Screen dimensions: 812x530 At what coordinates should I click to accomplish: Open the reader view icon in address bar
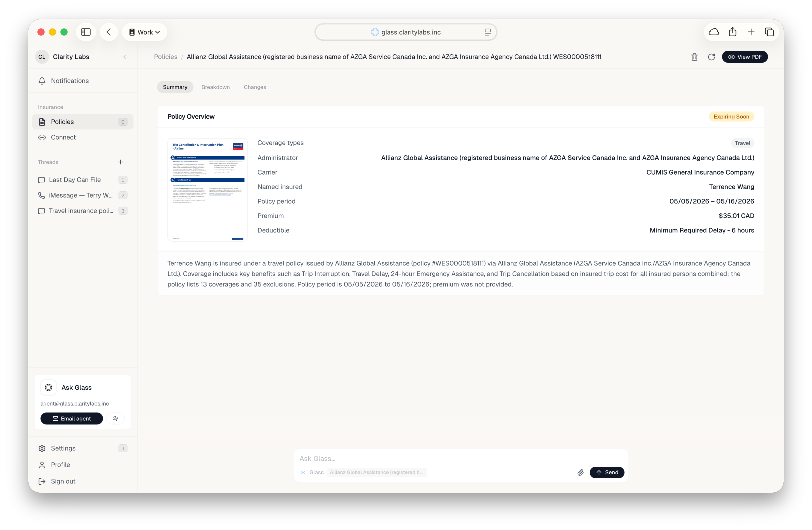[487, 32]
